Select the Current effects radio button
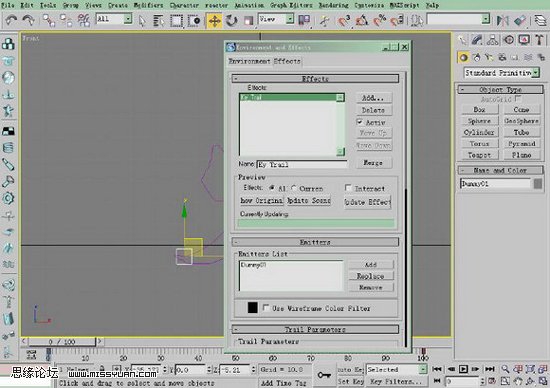 pyautogui.click(x=294, y=188)
